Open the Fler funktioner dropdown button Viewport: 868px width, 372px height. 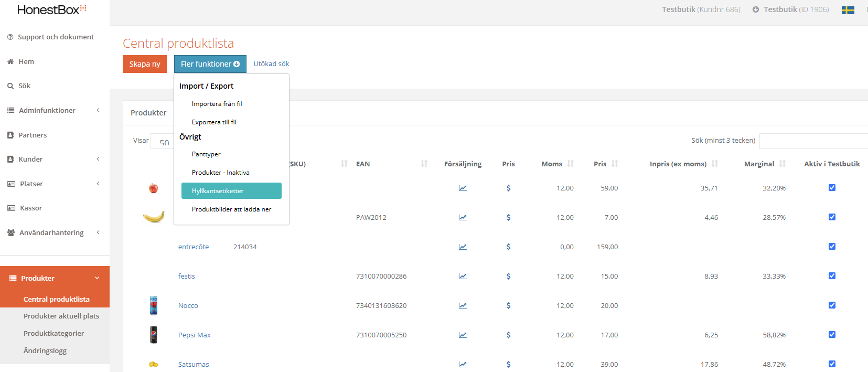tap(210, 64)
